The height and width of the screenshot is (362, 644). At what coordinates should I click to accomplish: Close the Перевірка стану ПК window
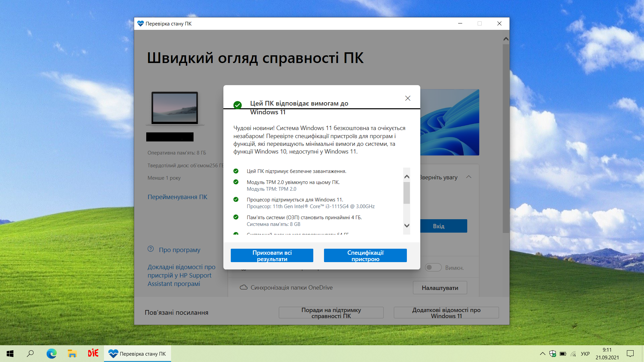click(499, 23)
